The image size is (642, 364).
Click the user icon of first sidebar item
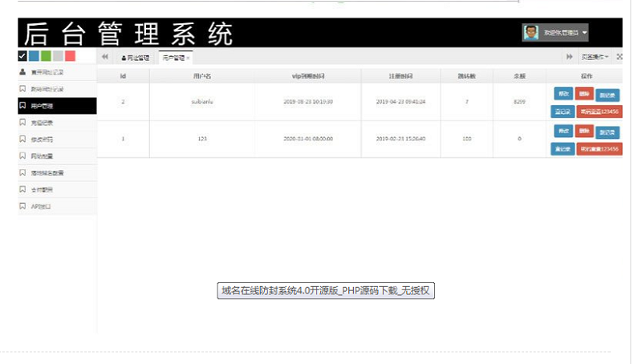click(22, 72)
